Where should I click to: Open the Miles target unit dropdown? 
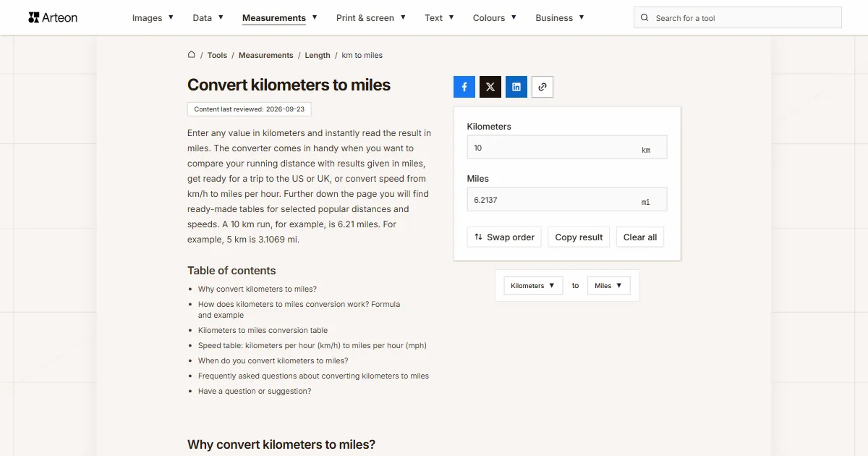609,286
